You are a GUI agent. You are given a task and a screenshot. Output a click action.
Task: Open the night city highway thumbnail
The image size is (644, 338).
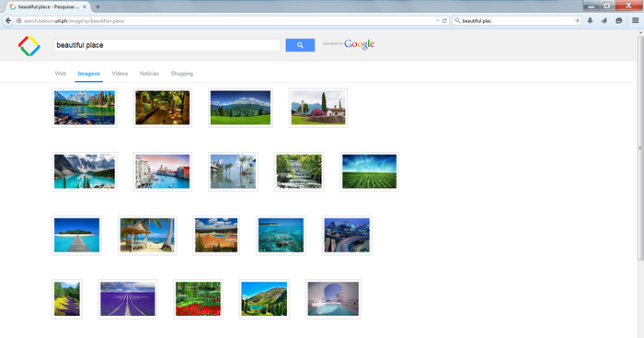tap(347, 235)
